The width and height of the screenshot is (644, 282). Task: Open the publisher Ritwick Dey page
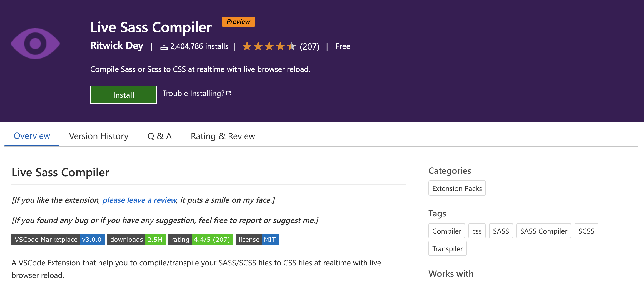click(117, 46)
